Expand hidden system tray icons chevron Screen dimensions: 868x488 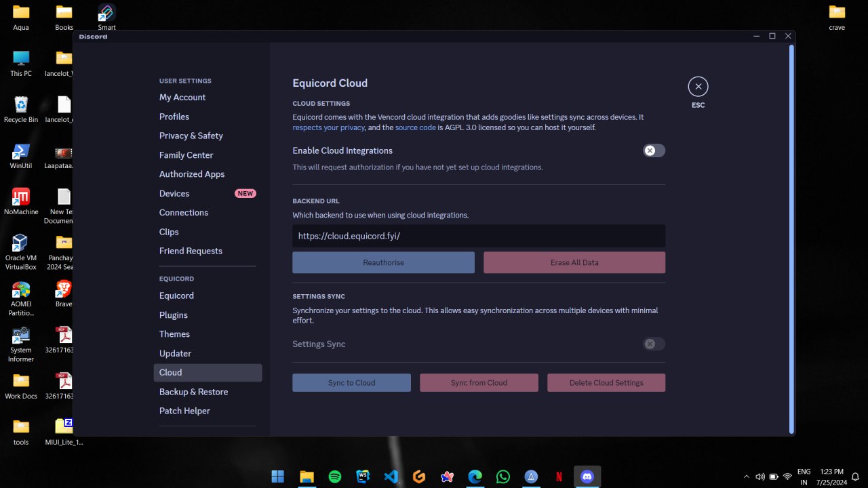747,476
